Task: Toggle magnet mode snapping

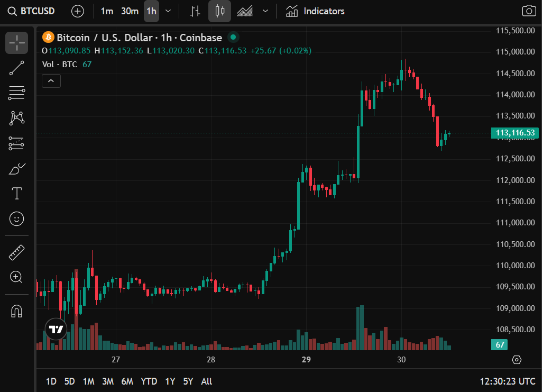Action: 16,311
